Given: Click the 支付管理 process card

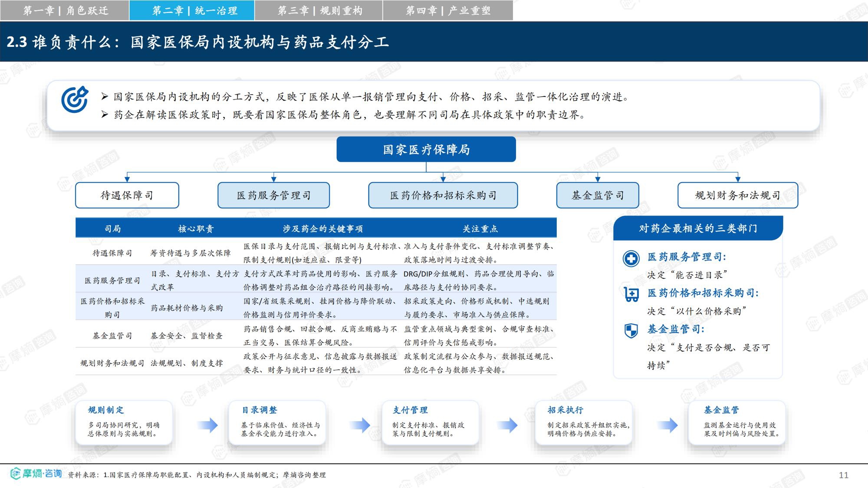Looking at the screenshot, I should 430,422.
